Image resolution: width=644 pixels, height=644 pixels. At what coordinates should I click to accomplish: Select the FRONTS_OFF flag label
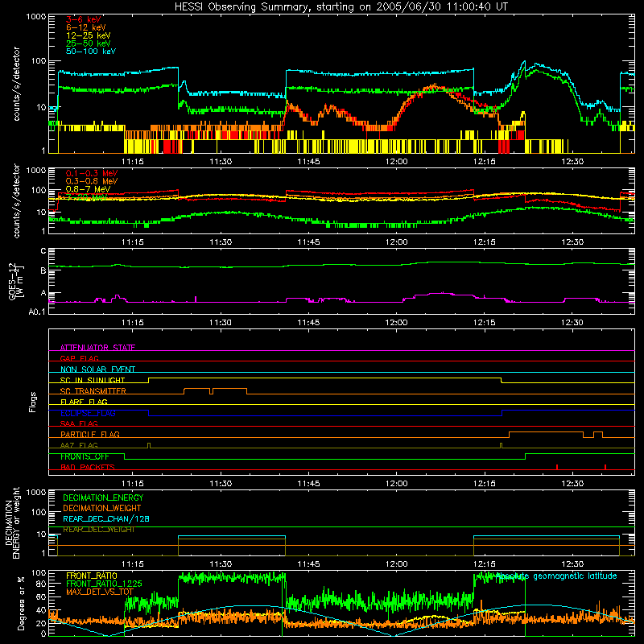[x=85, y=456]
